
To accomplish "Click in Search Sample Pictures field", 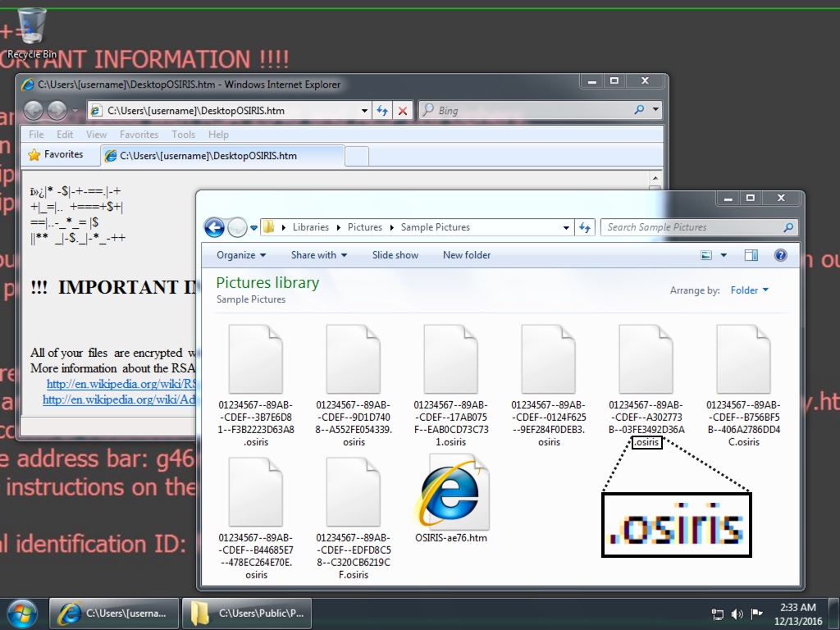I will click(x=693, y=227).
